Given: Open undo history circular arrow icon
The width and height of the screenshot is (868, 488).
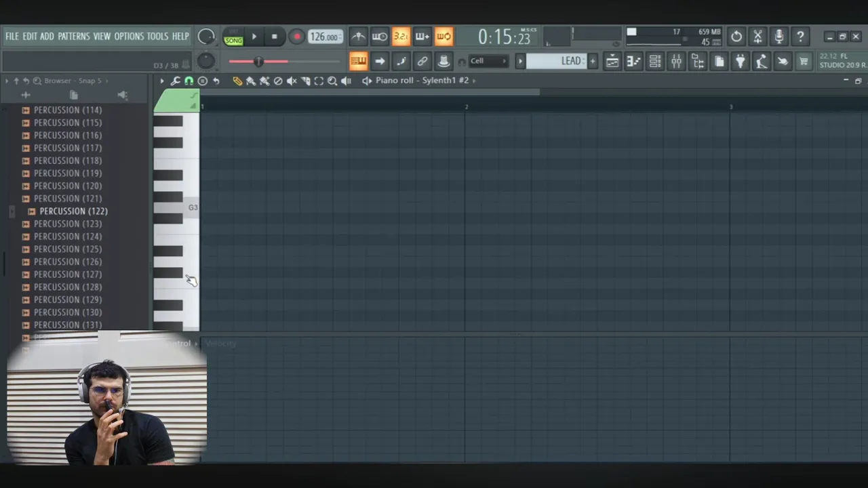Looking at the screenshot, I should pos(736,36).
